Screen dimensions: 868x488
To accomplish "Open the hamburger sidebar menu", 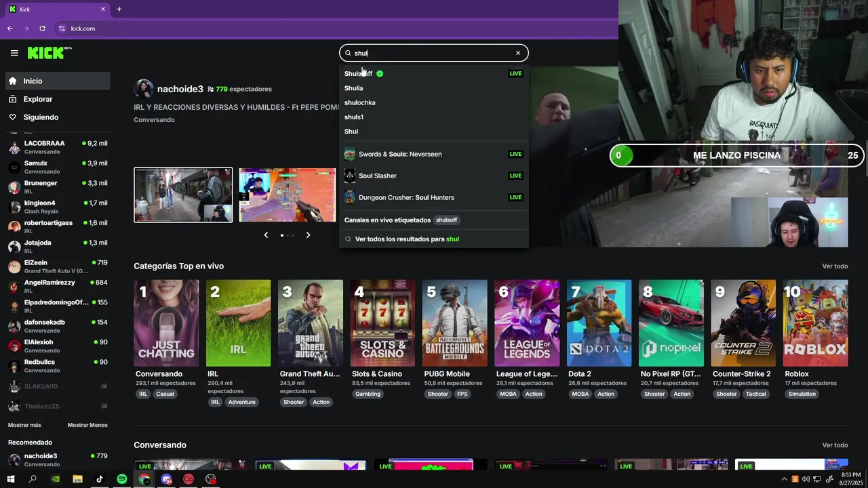I will (x=14, y=53).
